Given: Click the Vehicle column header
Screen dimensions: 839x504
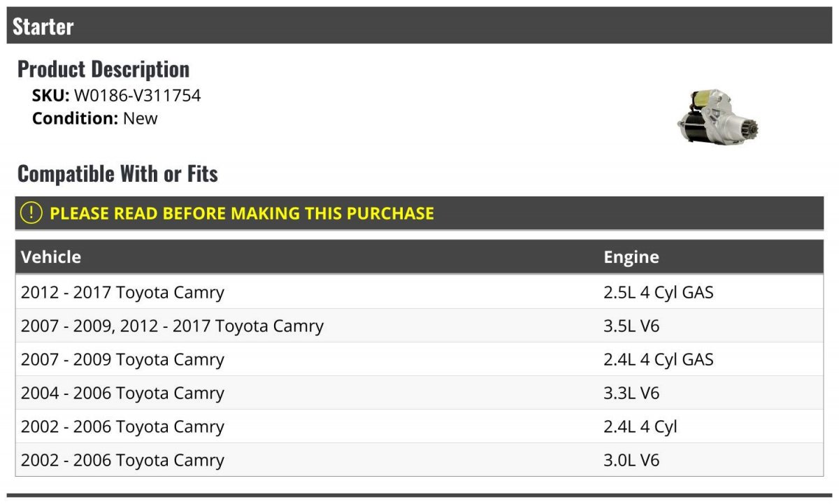Looking at the screenshot, I should tap(51, 257).
